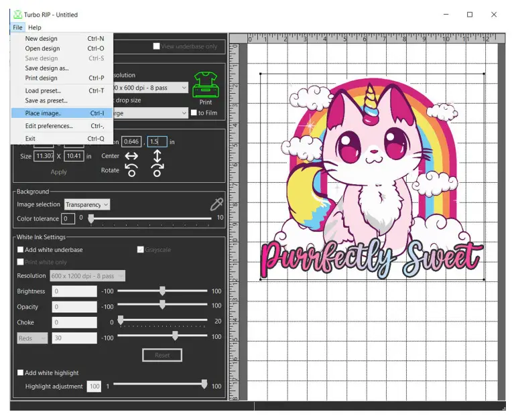The image size is (514, 420).
Task: Click the Size width field 11.307
Action: [x=44, y=156]
